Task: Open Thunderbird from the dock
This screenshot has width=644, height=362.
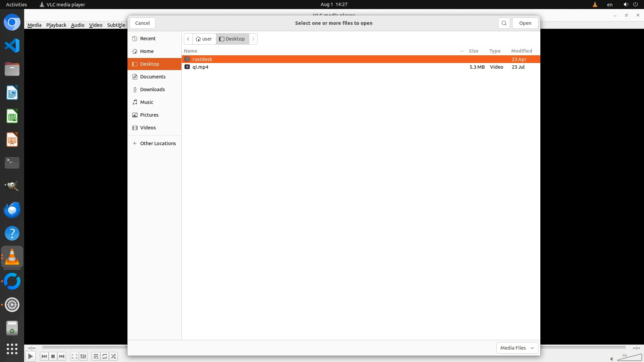Action: (x=12, y=210)
